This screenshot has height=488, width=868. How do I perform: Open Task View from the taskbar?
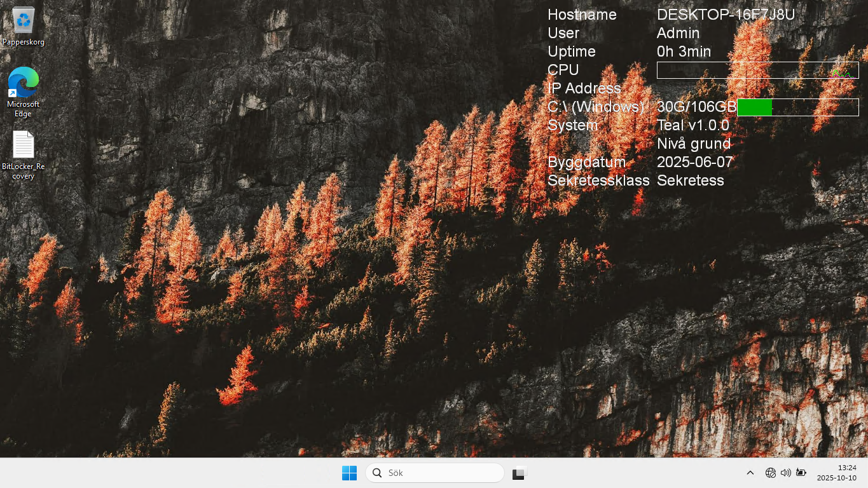[519, 473]
